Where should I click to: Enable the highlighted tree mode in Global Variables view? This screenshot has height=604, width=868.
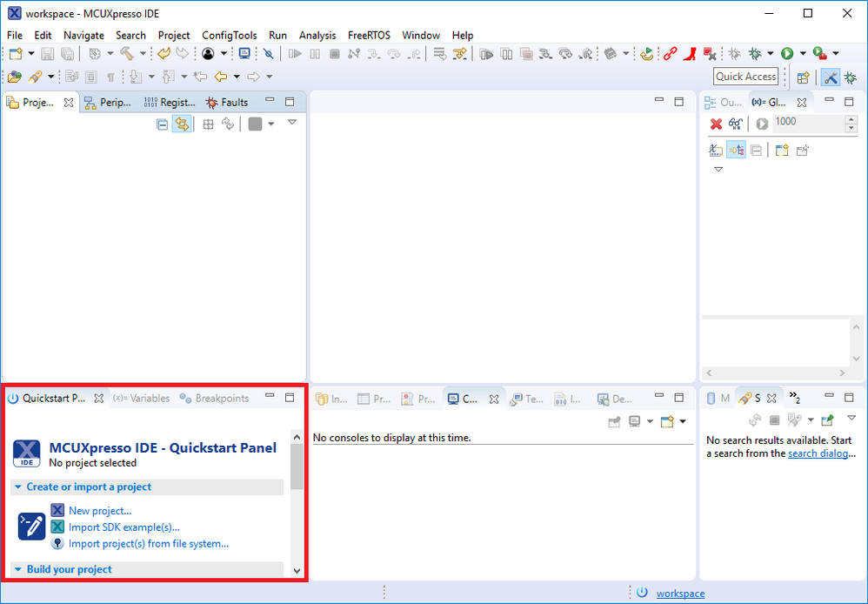pos(737,150)
